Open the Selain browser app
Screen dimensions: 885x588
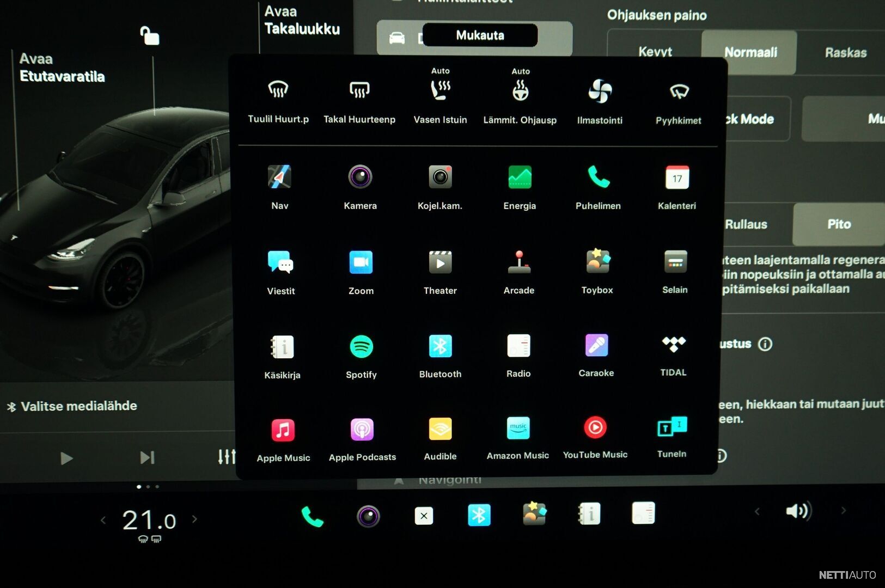(675, 271)
